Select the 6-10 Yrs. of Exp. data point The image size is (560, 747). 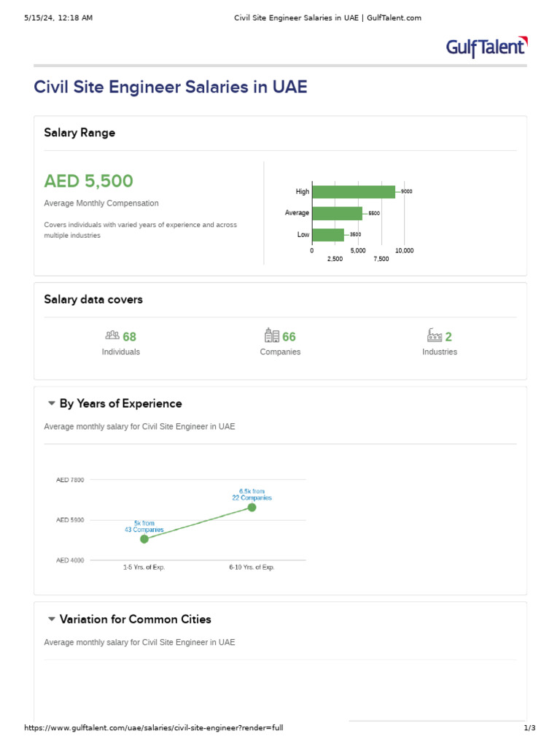pos(252,507)
